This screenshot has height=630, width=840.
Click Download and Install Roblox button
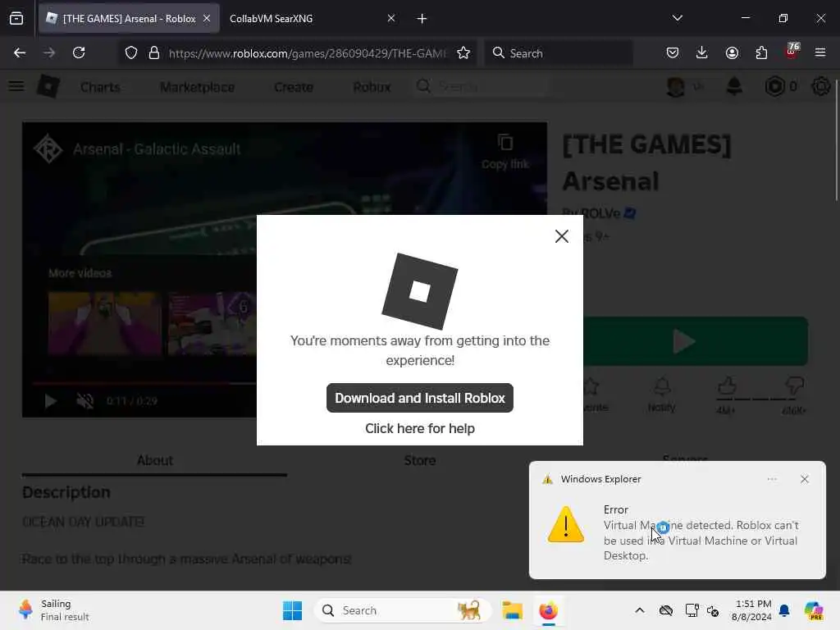point(420,398)
